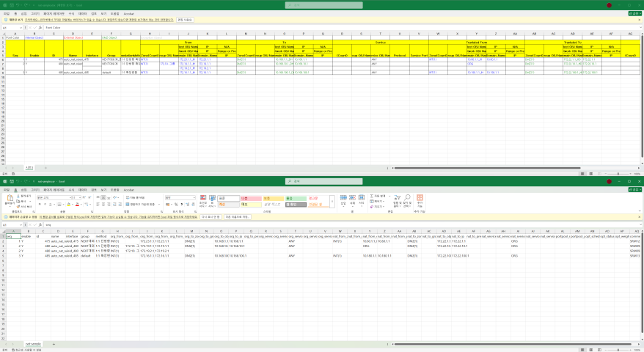Toggle italic formatting in the lower window
644x352 pixels.
tap(45, 204)
